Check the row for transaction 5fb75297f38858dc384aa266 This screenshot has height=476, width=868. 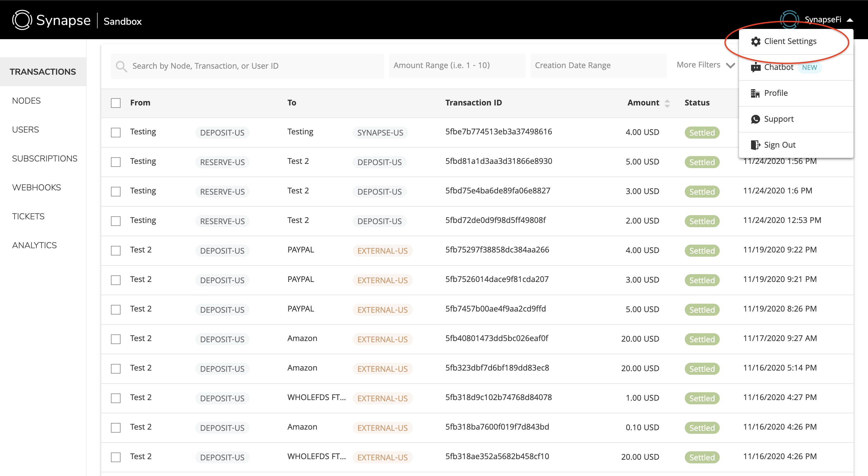[x=115, y=251]
